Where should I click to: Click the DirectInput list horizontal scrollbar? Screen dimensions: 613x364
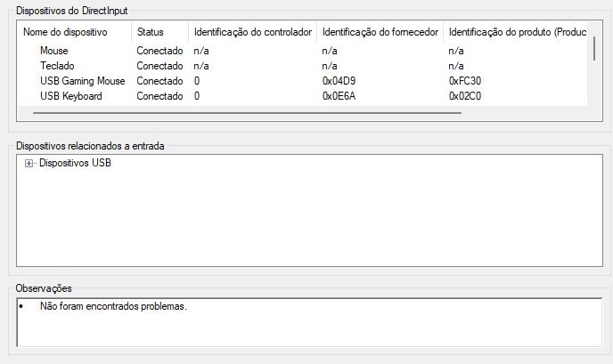(x=247, y=113)
